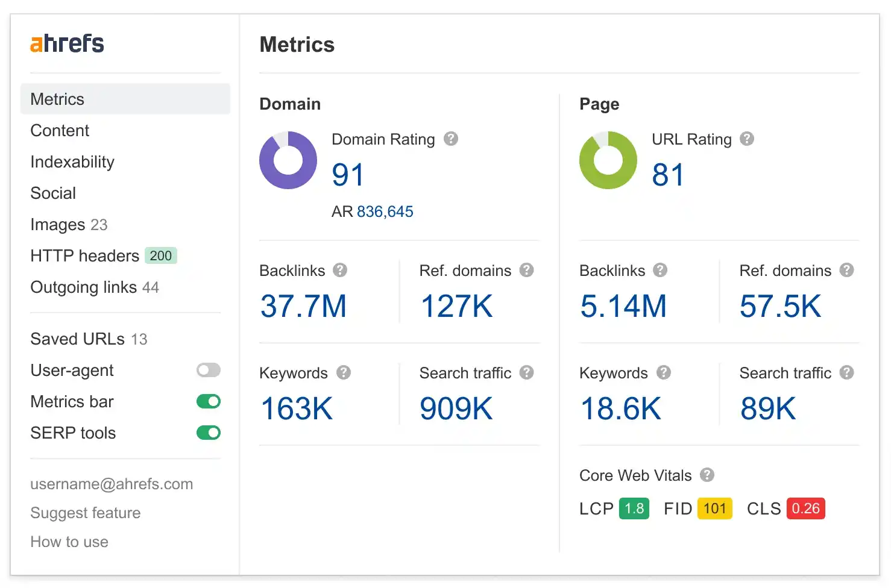Open Domain Rating help tooltip icon
The image size is (891, 588).
click(x=451, y=139)
